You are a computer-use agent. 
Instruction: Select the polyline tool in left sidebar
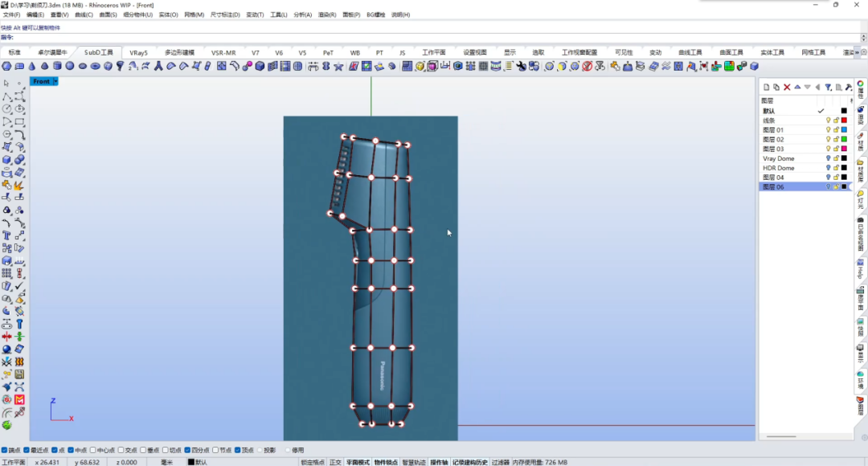click(6, 96)
